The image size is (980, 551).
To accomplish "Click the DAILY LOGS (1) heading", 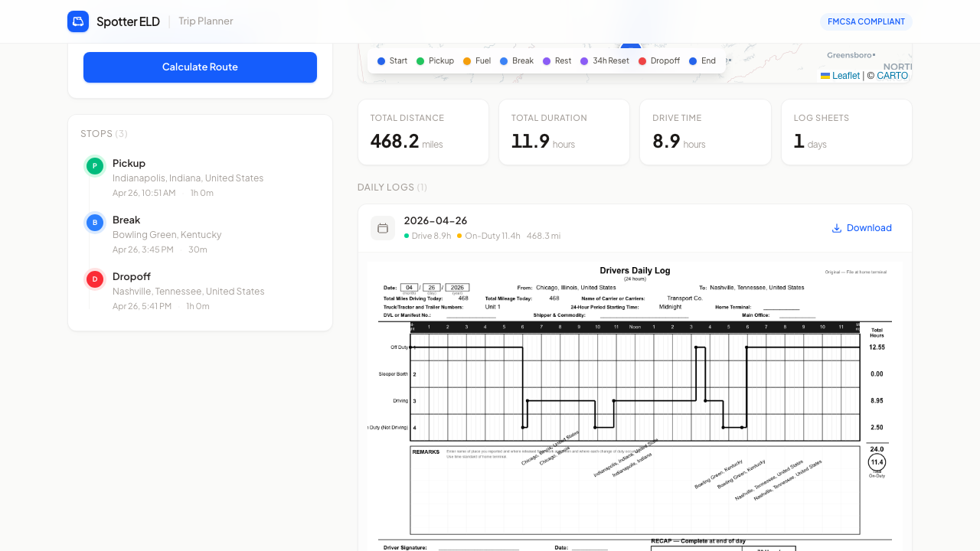I will coord(392,187).
